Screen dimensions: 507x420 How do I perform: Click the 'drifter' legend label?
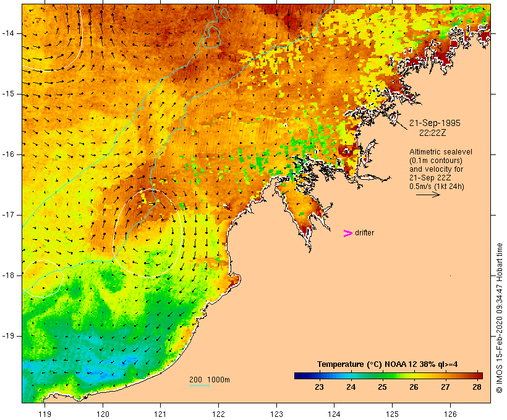[364, 233]
